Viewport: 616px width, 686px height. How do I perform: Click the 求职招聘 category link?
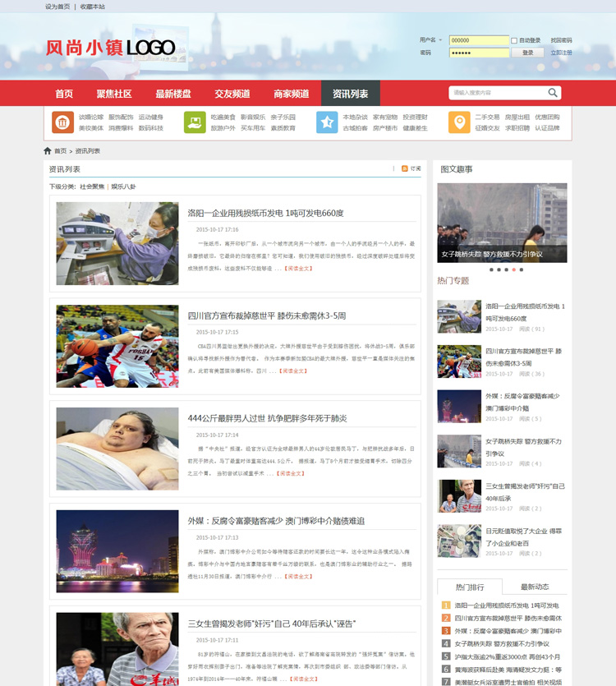517,128
